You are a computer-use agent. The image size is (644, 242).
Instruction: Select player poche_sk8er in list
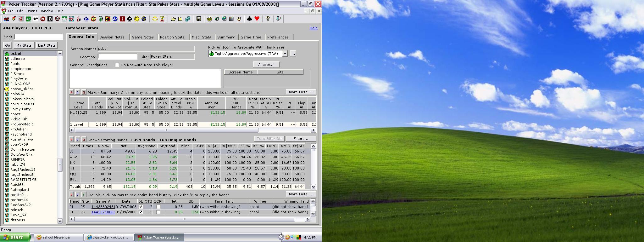click(x=21, y=89)
